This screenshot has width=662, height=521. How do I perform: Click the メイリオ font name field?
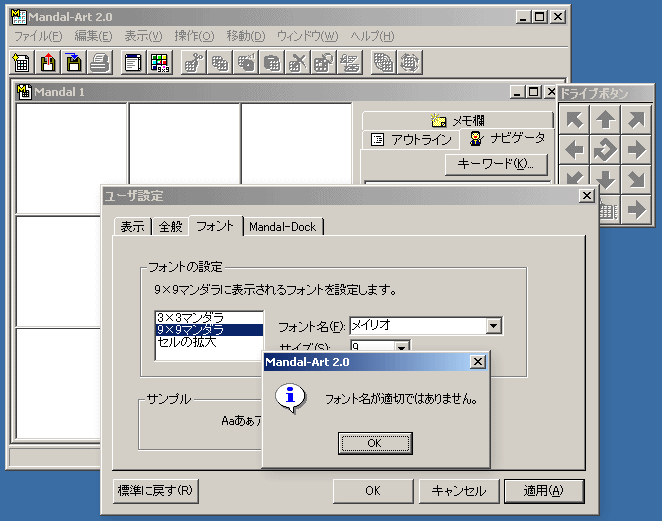pyautogui.click(x=418, y=326)
